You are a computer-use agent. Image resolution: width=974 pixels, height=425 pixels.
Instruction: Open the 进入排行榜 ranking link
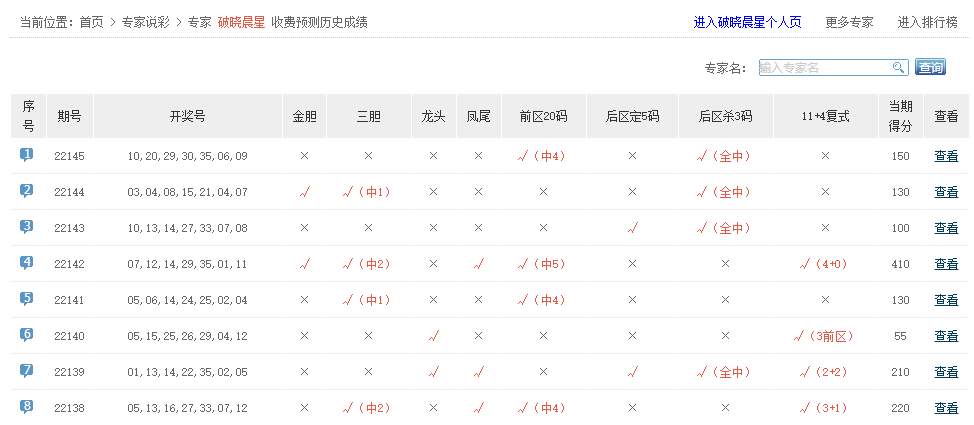coord(927,22)
